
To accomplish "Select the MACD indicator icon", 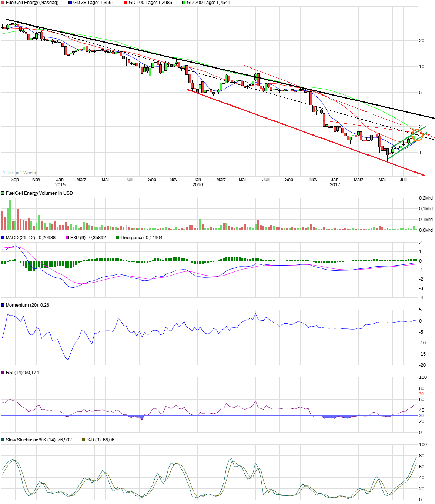I will pos(3,238).
